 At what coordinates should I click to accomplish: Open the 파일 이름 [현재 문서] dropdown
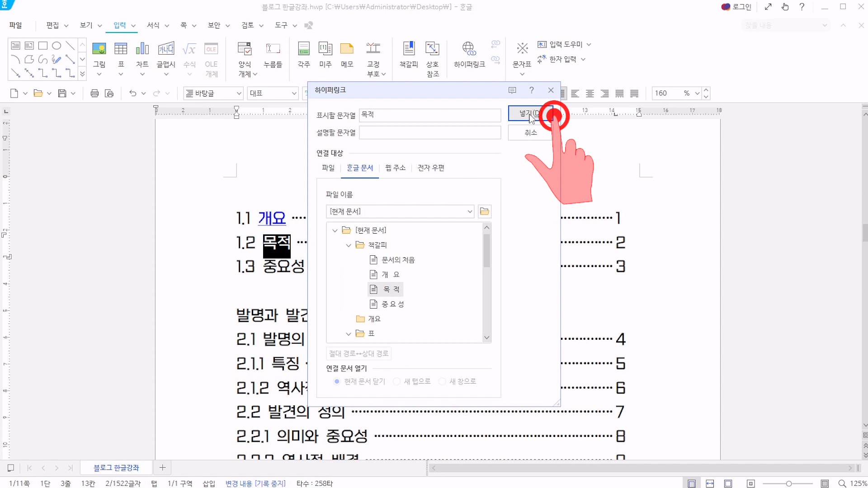(x=470, y=211)
